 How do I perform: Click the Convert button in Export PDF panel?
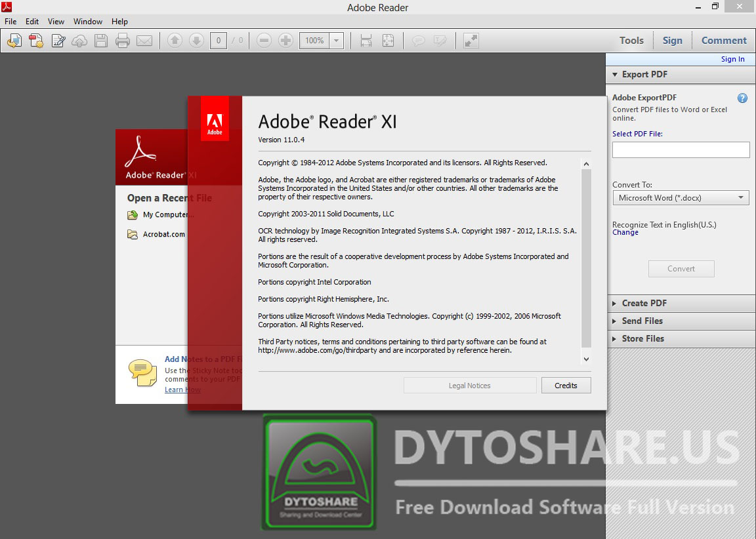(x=681, y=269)
